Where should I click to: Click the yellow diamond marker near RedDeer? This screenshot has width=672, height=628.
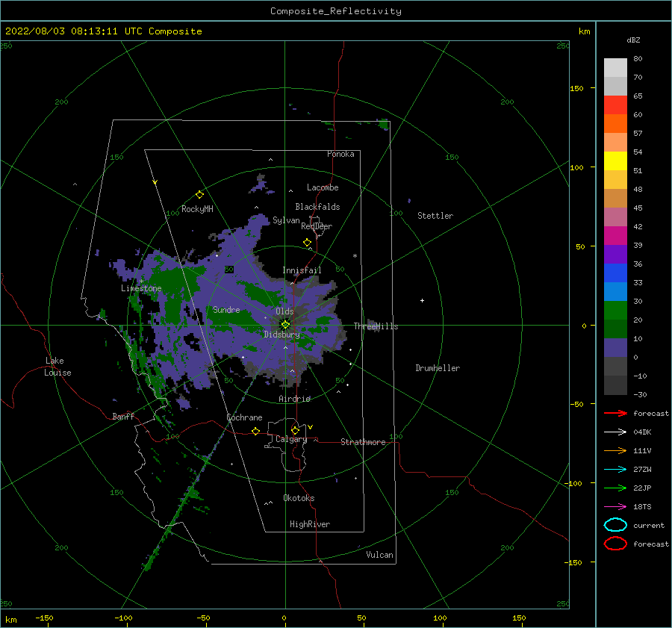[307, 243]
